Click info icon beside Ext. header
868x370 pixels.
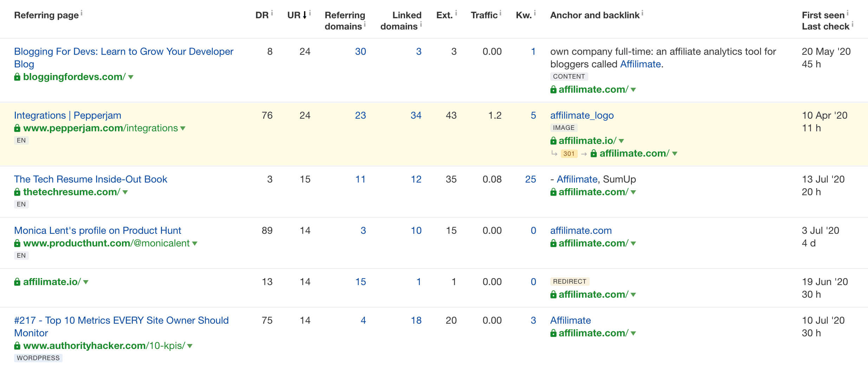point(456,13)
